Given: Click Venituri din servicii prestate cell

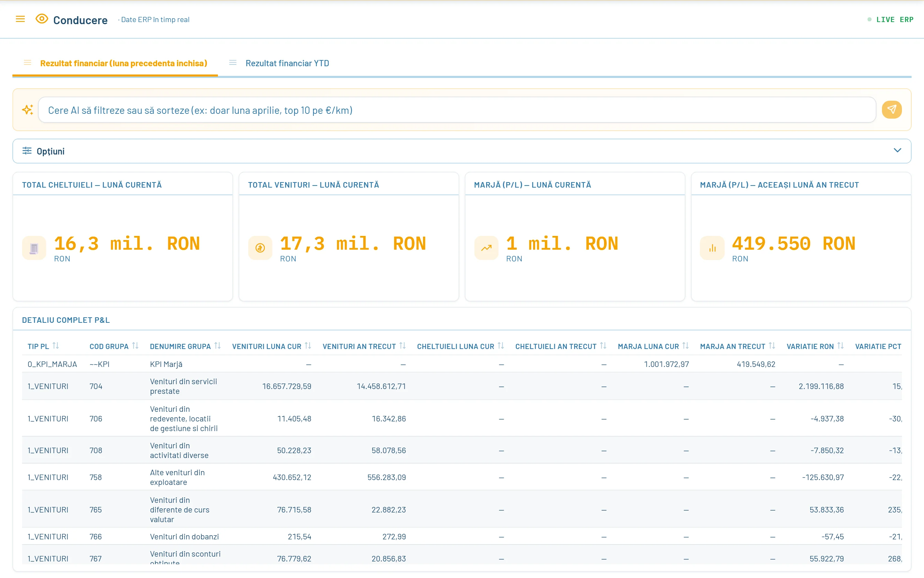Looking at the screenshot, I should [183, 387].
